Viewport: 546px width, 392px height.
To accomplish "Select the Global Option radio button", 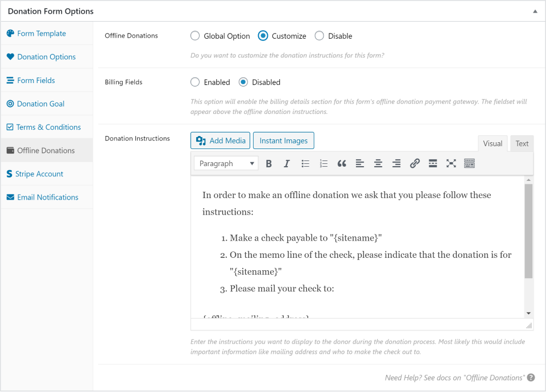I will pos(195,36).
